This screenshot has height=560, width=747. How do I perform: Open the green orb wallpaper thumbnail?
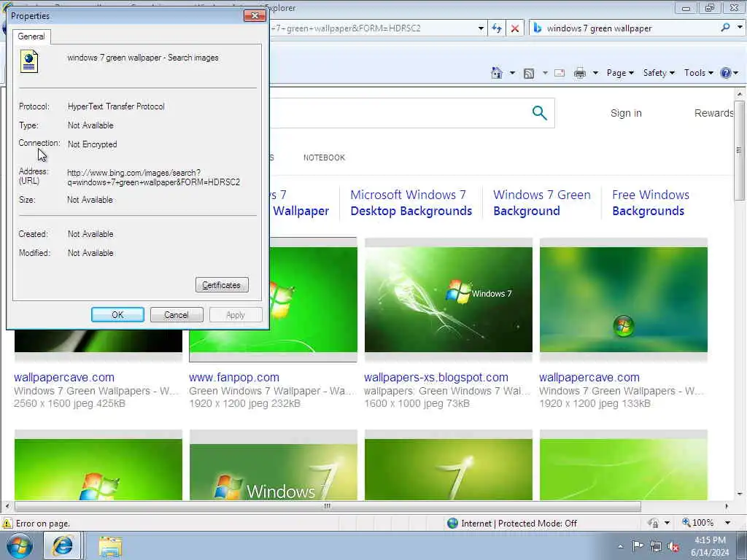[x=623, y=300]
